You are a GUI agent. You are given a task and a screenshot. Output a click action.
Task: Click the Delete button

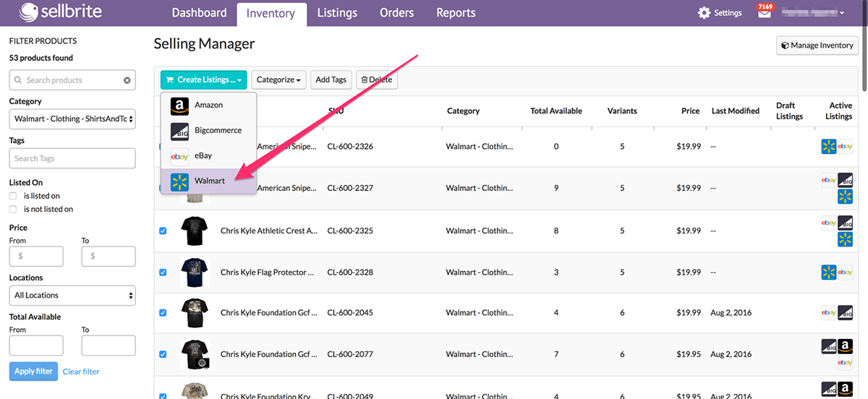tap(377, 80)
